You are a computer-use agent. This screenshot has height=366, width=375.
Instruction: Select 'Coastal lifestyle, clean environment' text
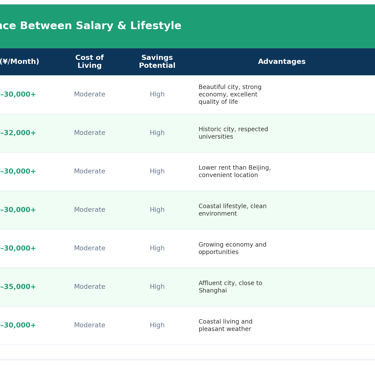click(x=232, y=210)
